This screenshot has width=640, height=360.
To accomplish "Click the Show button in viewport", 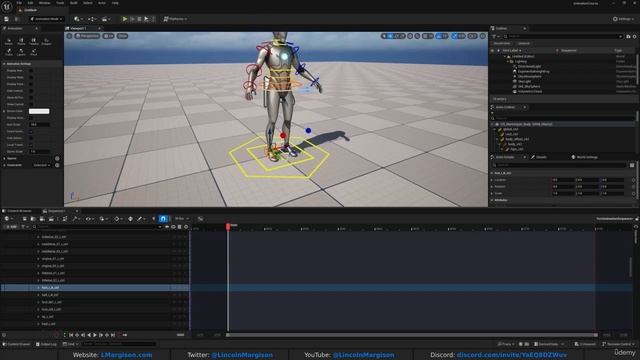I will coord(122,36).
